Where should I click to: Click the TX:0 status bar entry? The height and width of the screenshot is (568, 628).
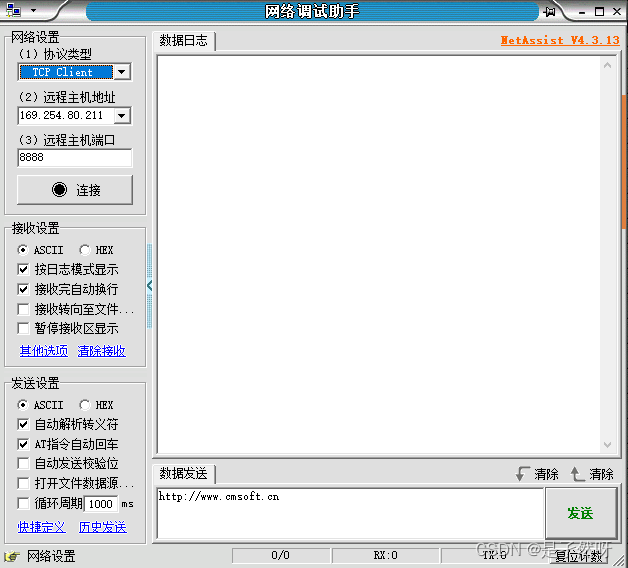coord(495,556)
